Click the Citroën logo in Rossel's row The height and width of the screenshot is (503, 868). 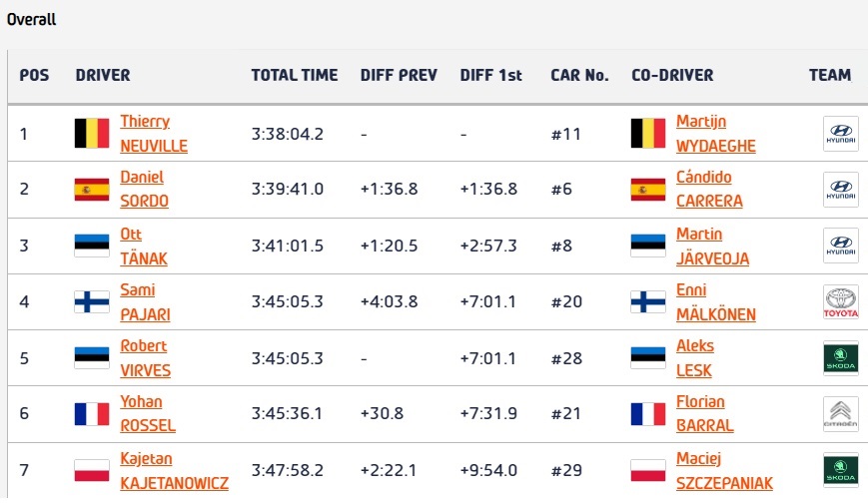pos(840,414)
